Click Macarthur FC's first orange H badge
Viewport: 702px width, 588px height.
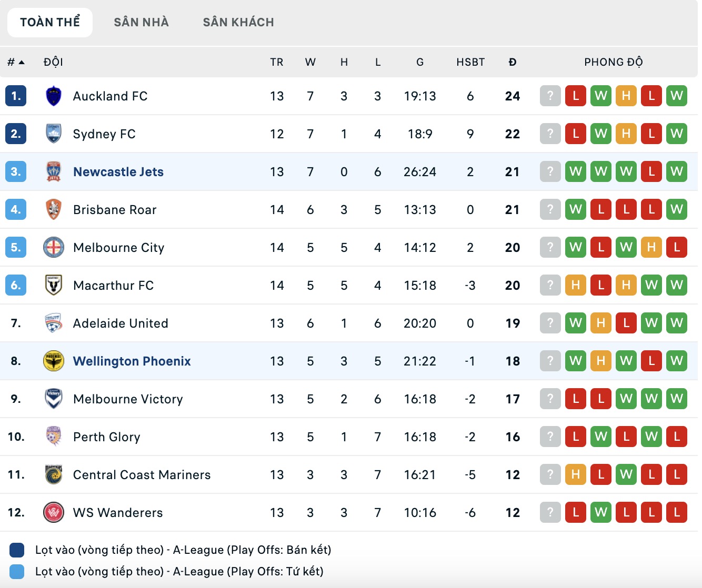pyautogui.click(x=576, y=286)
